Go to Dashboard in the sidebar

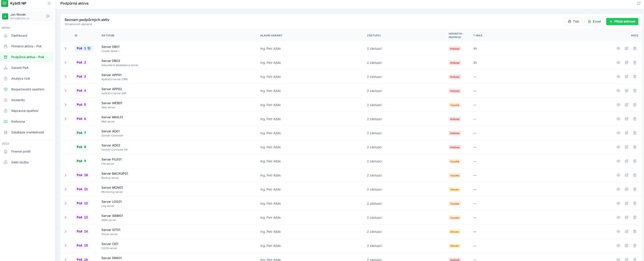19,36
